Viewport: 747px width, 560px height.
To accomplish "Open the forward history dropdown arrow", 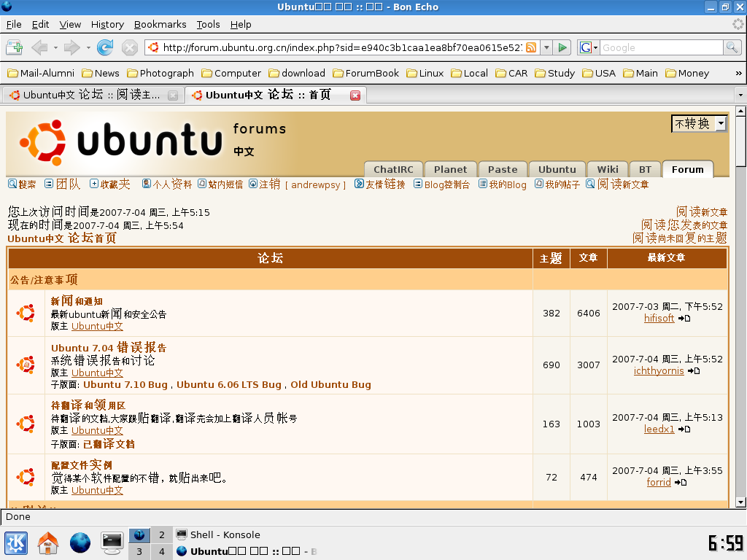I will (x=88, y=47).
